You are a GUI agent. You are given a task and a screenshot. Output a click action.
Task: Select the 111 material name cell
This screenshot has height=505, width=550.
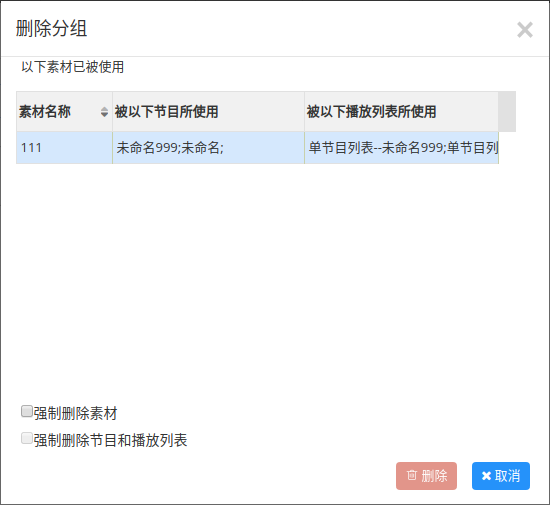pos(64,148)
